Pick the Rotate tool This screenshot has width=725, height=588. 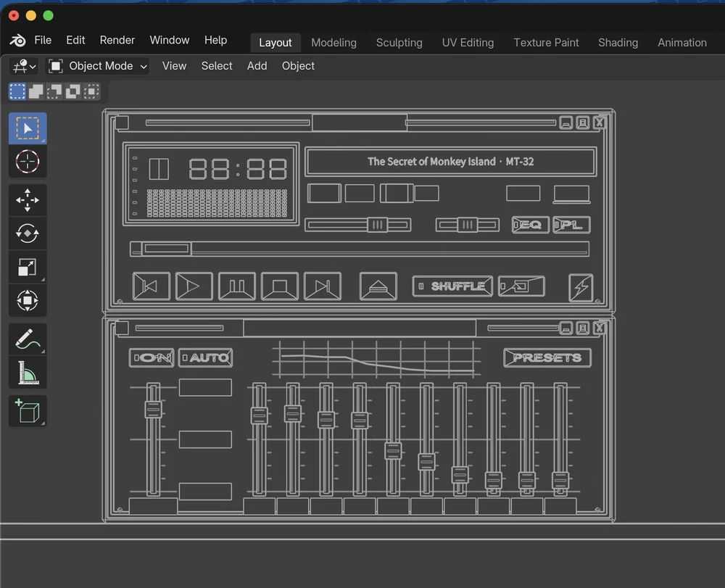tap(28, 233)
